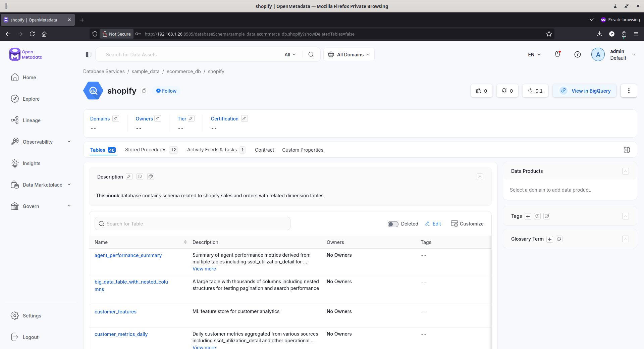Screen dimensions: 644x349
Task: Add a tag with plus icon
Action: [x=528, y=216]
